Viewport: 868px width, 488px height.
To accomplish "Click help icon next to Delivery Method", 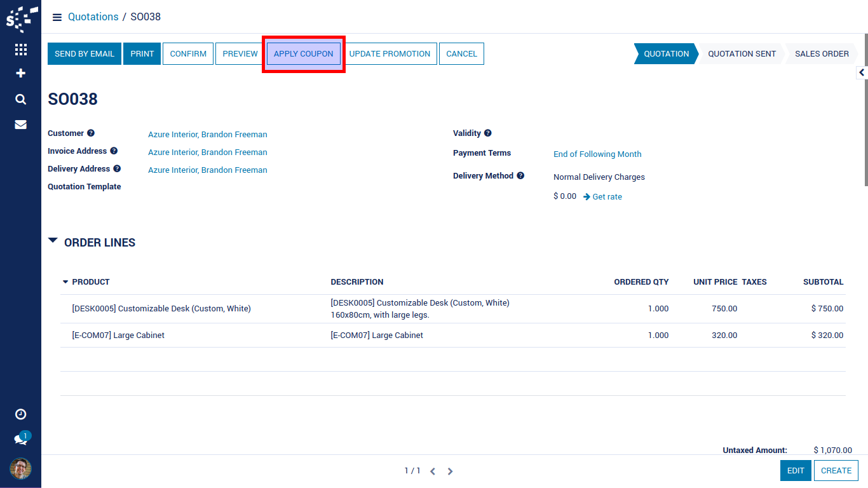I will (520, 176).
